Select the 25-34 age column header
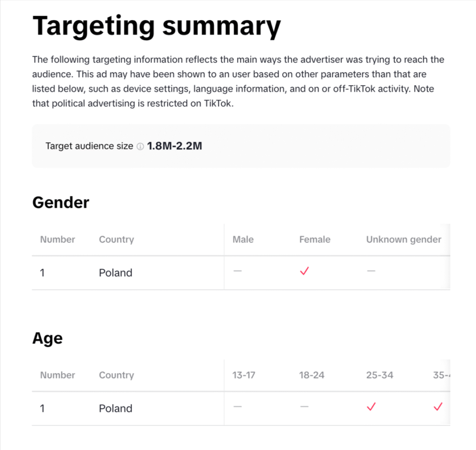The height and width of the screenshot is (450, 476). tap(379, 375)
